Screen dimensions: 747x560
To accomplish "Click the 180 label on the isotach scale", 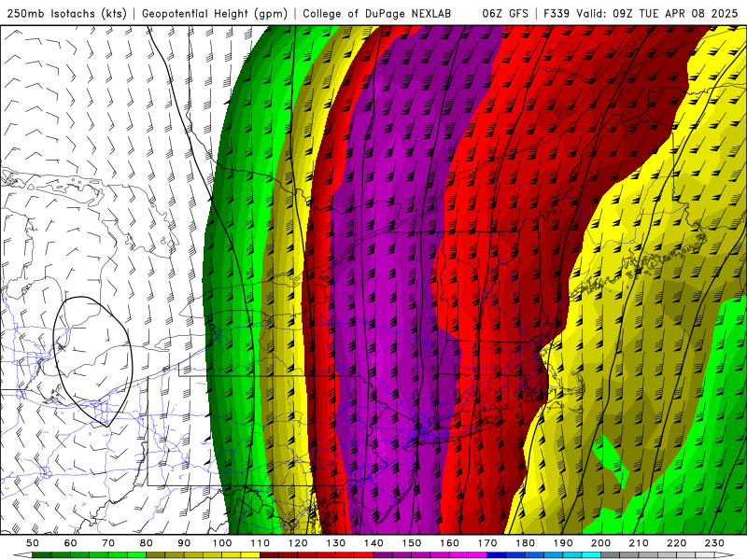I will click(x=525, y=543).
